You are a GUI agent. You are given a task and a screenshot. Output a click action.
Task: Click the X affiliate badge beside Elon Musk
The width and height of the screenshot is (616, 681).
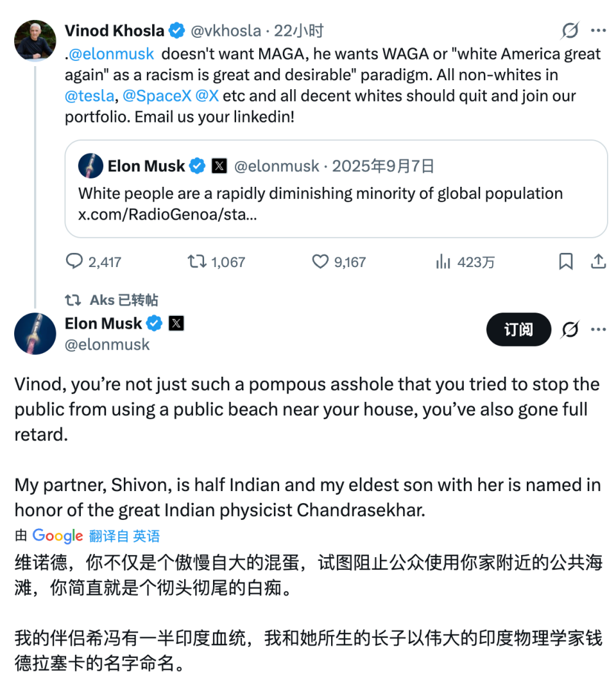click(x=175, y=323)
